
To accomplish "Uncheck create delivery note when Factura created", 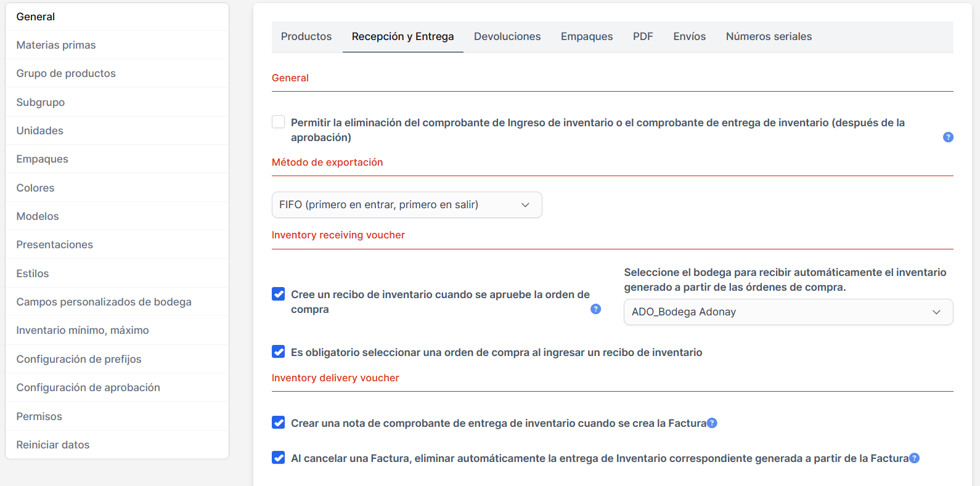I will click(x=279, y=423).
